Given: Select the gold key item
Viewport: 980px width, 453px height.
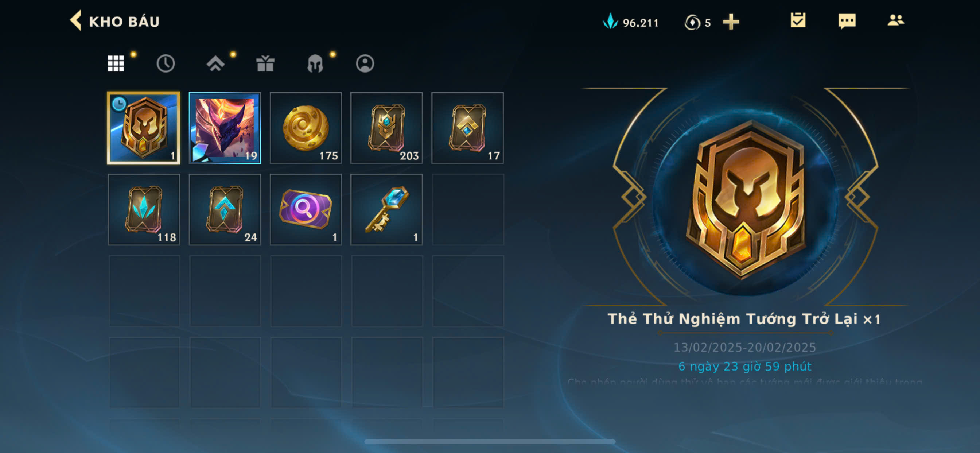Looking at the screenshot, I should (386, 209).
